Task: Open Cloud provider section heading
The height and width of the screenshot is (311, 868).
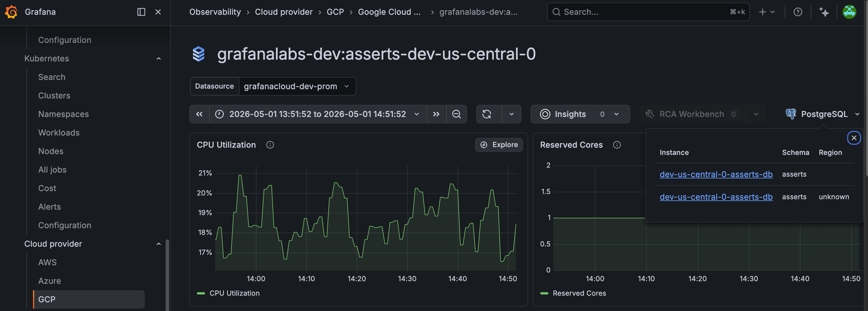Action: [53, 244]
